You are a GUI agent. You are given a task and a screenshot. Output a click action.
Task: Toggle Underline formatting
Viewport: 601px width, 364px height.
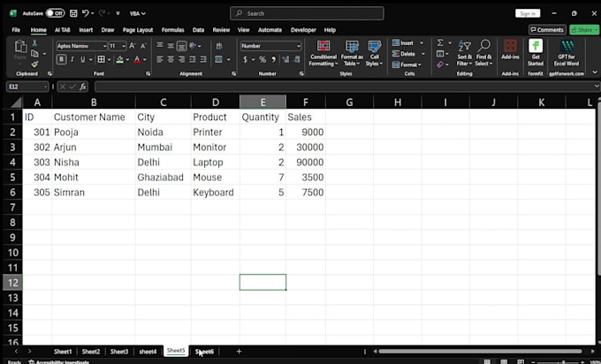[x=83, y=59]
